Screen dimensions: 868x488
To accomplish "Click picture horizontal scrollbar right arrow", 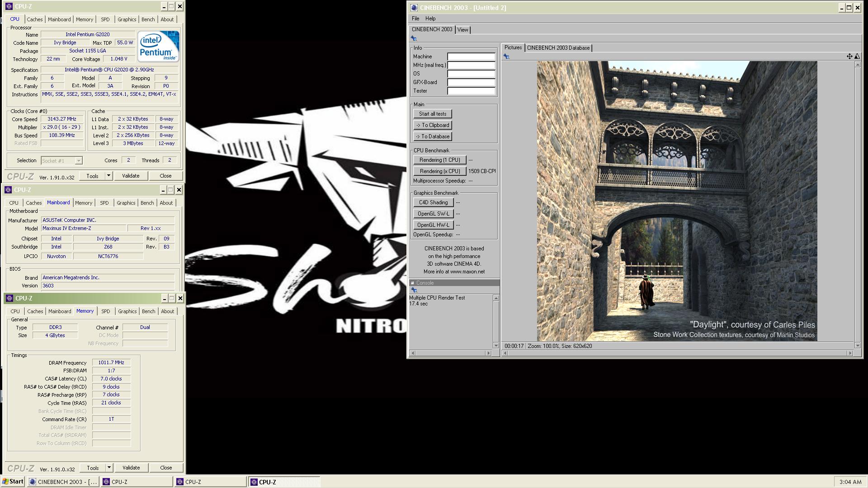I will [850, 353].
